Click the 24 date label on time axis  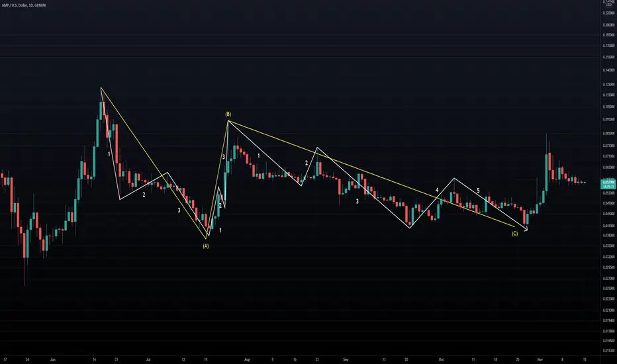click(x=27, y=359)
